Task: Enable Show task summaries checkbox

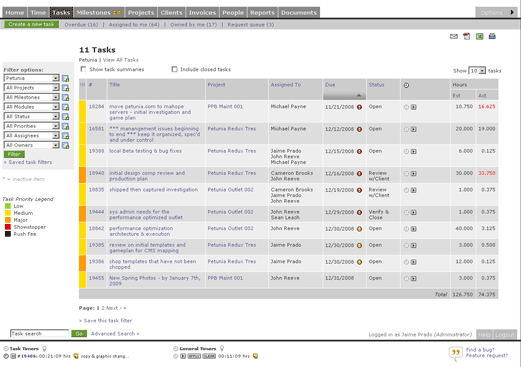Action: [83, 69]
